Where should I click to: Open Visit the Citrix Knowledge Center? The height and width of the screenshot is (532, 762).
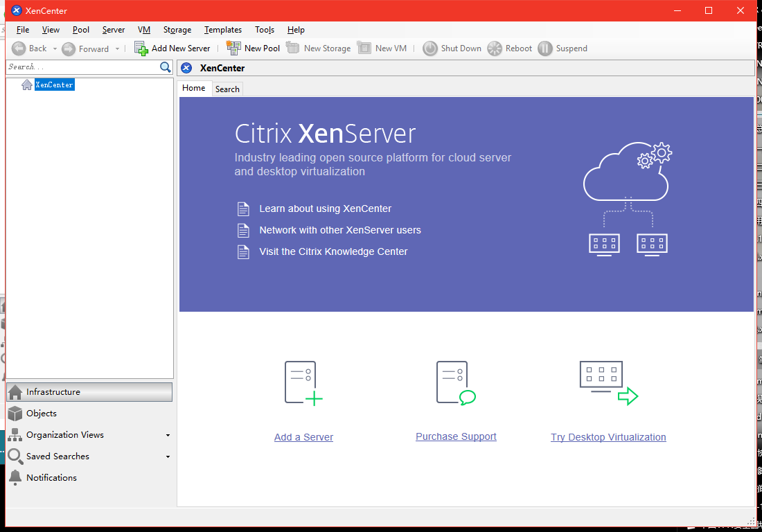click(333, 251)
